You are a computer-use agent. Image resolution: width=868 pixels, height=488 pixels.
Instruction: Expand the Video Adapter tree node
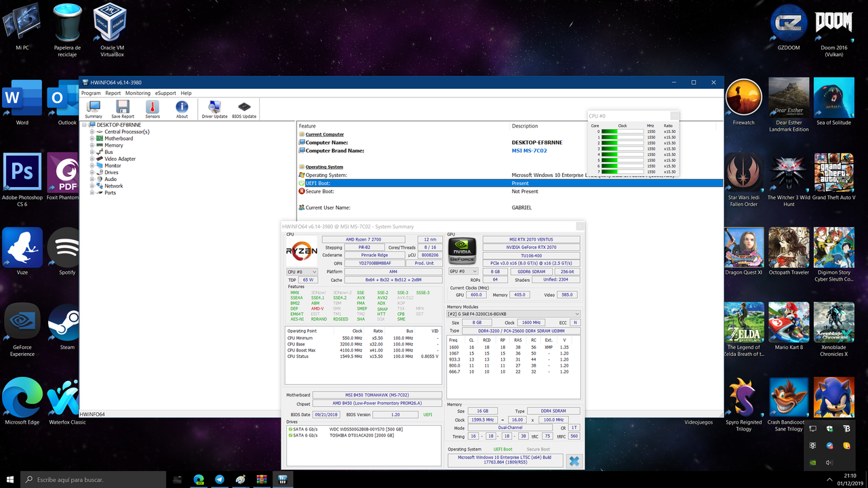pyautogui.click(x=92, y=159)
